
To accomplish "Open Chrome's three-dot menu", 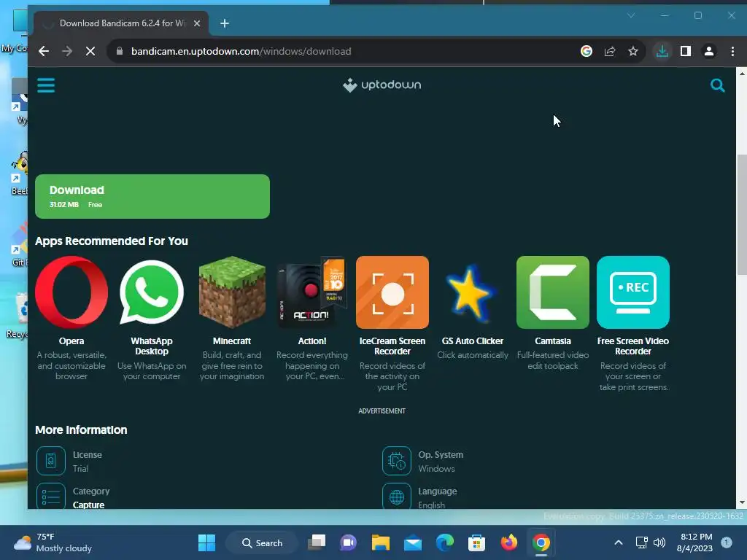I will tap(732, 51).
